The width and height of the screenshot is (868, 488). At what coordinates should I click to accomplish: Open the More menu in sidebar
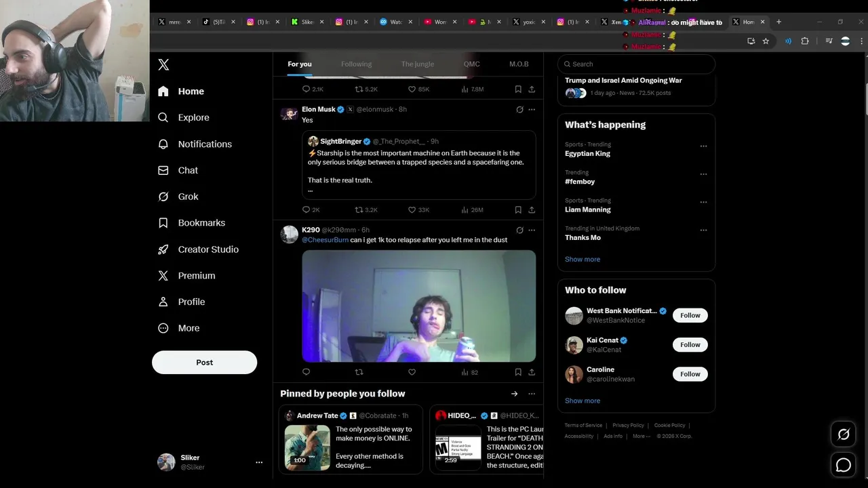pyautogui.click(x=179, y=328)
